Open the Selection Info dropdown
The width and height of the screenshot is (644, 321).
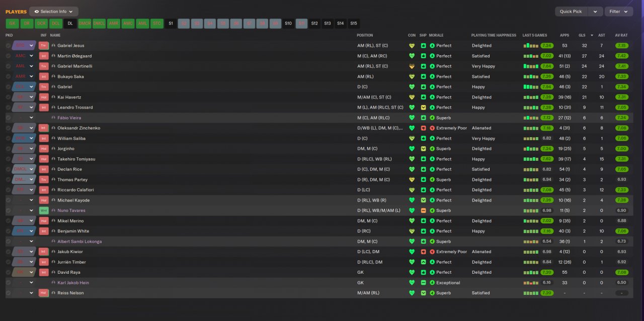[54, 12]
